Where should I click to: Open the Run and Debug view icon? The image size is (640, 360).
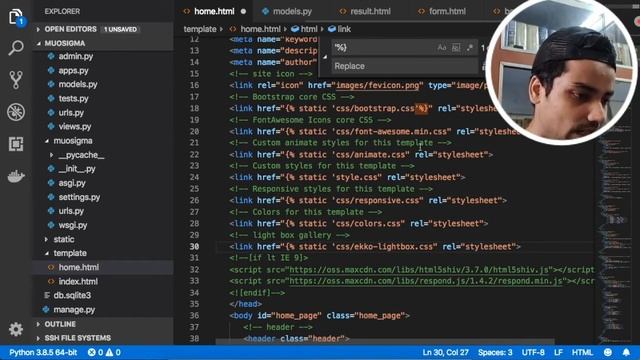point(16,112)
